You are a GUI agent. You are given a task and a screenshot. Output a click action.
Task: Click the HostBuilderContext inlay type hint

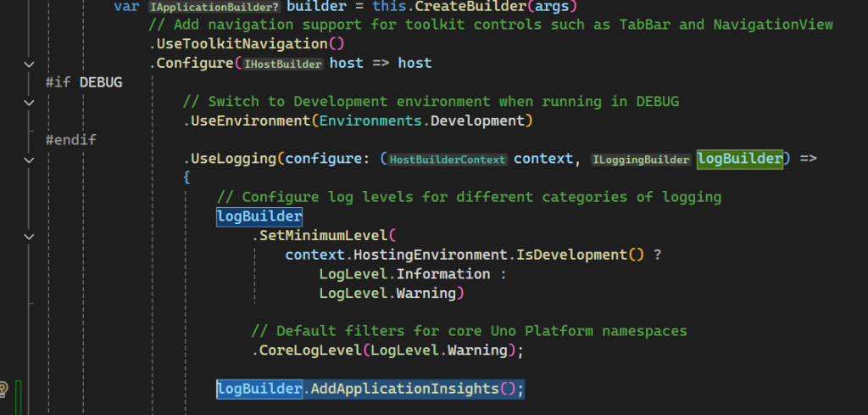point(448,160)
